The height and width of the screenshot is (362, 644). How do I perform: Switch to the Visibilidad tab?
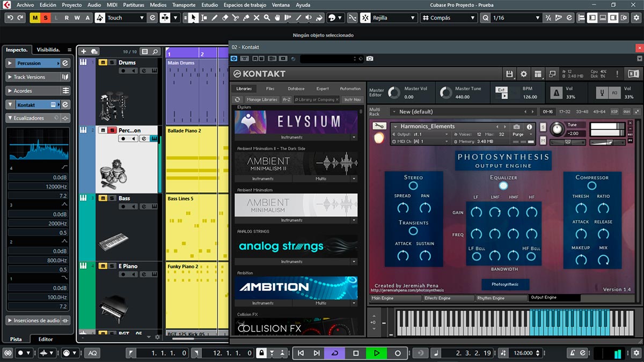[x=48, y=49]
